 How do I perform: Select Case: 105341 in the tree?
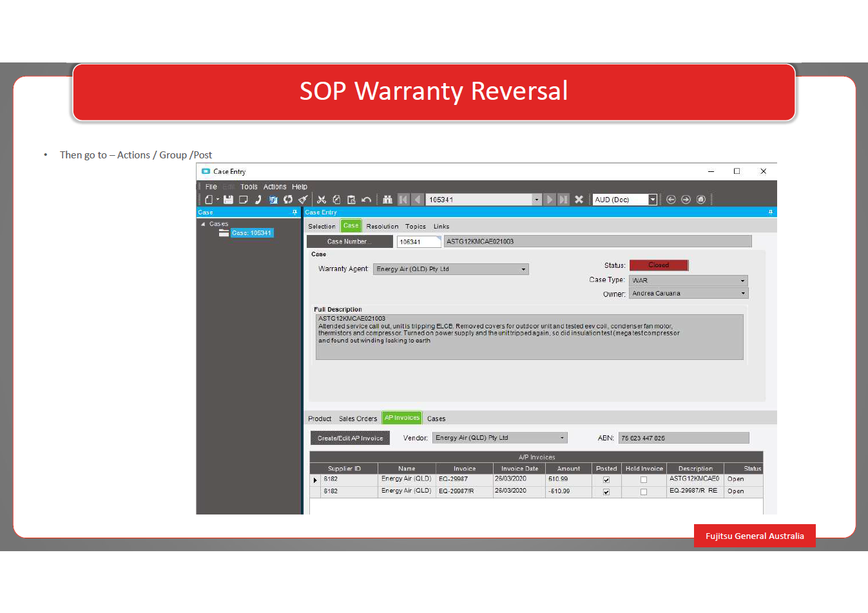[251, 232]
